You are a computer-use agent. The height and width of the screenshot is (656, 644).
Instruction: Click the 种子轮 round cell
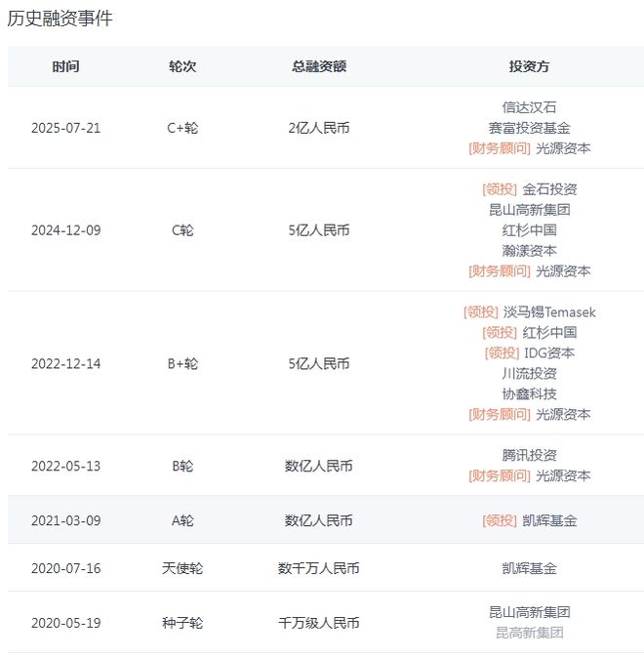(x=182, y=623)
